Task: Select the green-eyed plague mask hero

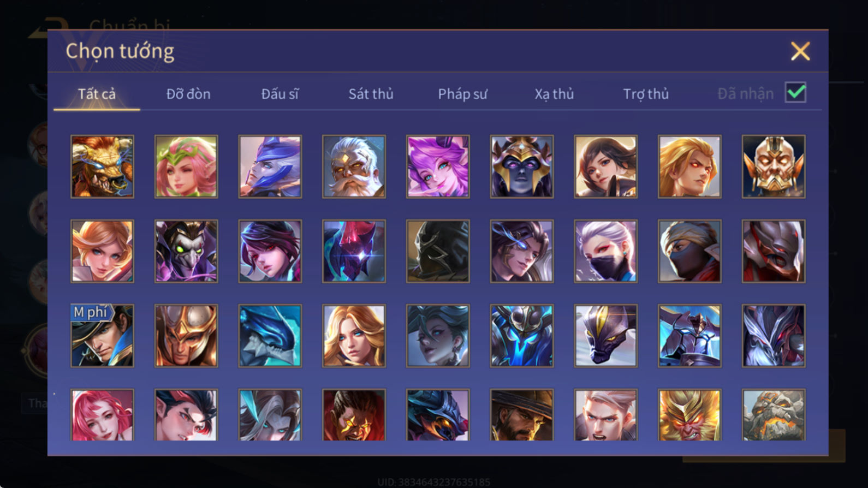Action: pyautogui.click(x=186, y=251)
